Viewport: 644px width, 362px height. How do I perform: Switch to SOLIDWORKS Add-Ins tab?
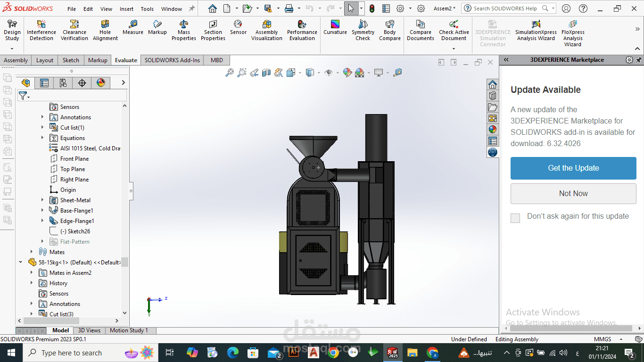(x=172, y=60)
